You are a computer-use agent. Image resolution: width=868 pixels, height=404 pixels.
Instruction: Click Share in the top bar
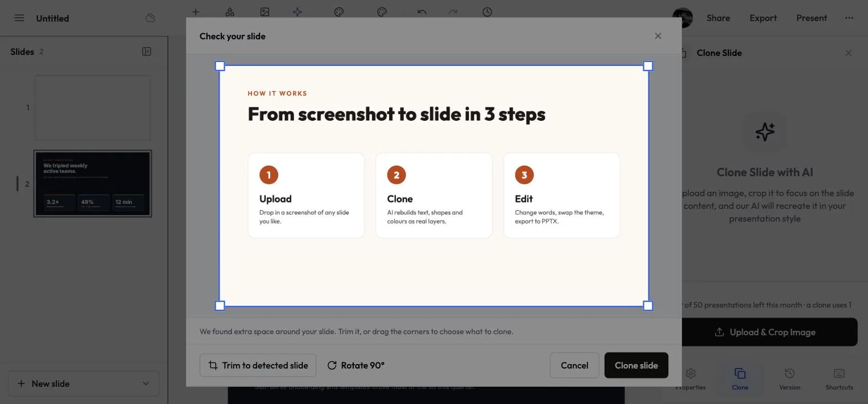(x=718, y=18)
